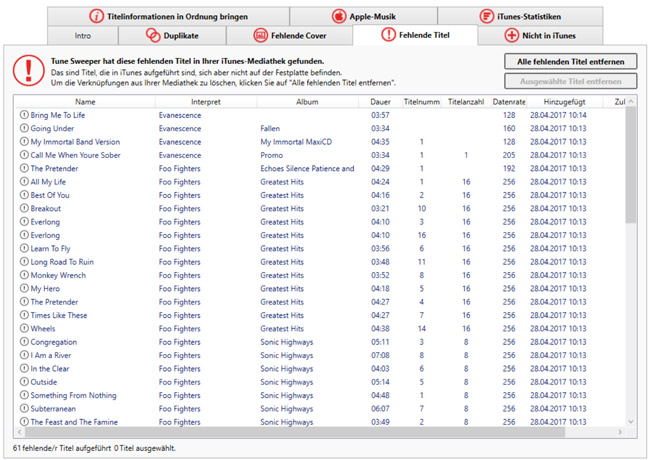The image size is (650, 460).
Task: Switch to the Duplikate tab
Action: [172, 36]
